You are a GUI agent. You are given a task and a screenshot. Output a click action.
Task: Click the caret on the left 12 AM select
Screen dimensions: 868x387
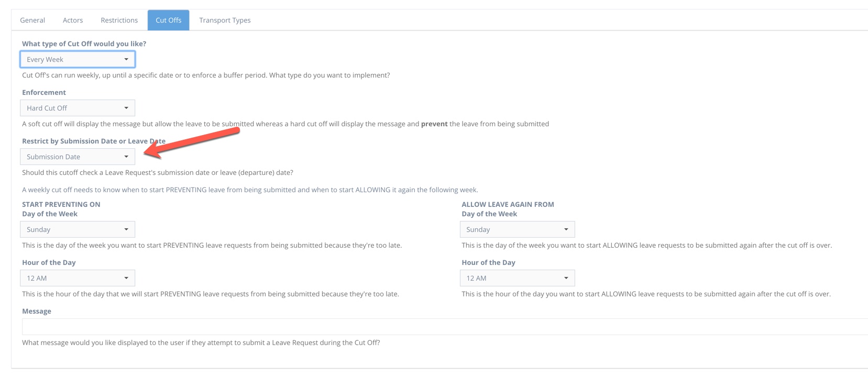pyautogui.click(x=126, y=278)
